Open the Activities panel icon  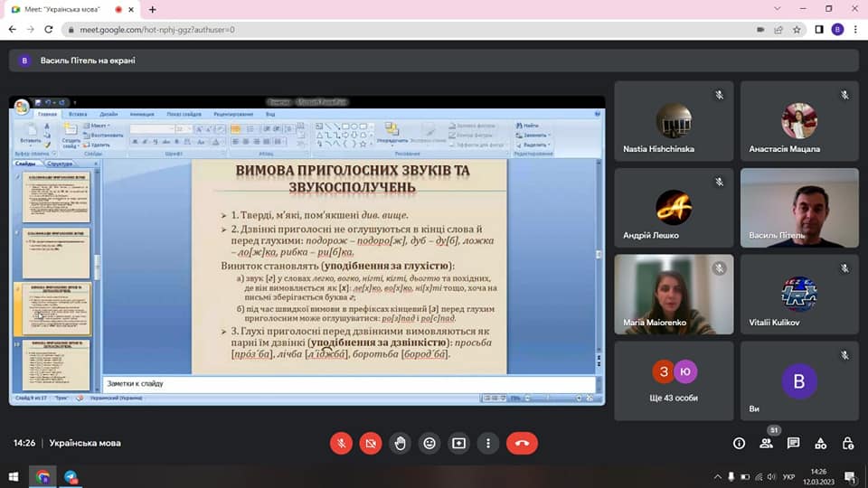coord(820,443)
